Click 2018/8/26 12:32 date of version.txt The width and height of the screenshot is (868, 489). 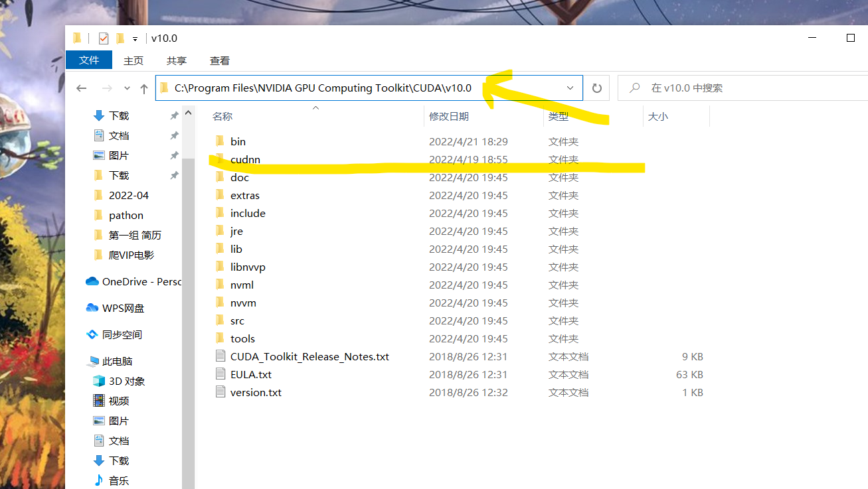tap(468, 392)
